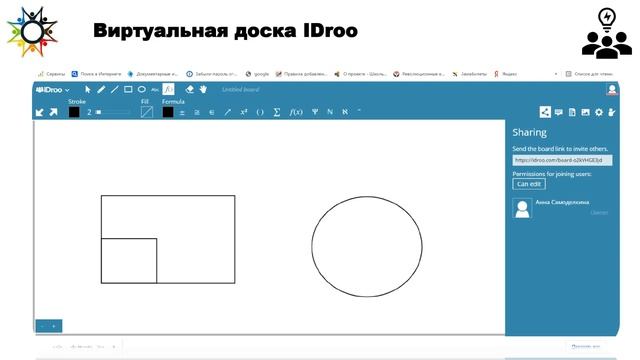Pick the black Formula color swatch
The height and width of the screenshot is (360, 640).
168,112
